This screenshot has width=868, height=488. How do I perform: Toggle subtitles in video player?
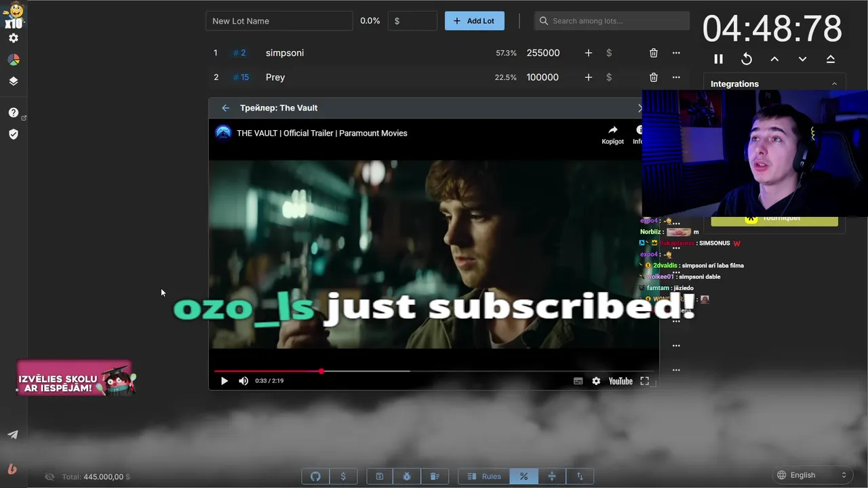pyautogui.click(x=578, y=381)
